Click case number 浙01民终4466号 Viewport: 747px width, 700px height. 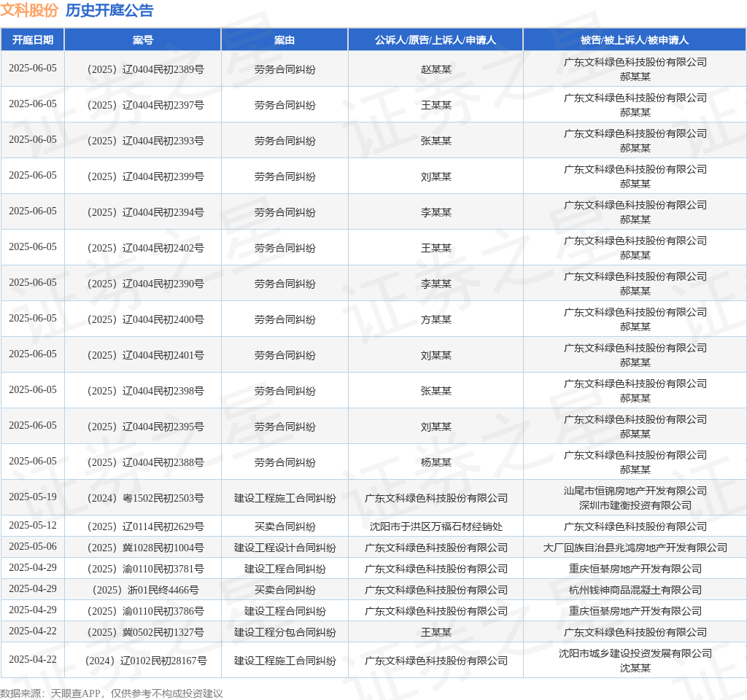point(145,589)
